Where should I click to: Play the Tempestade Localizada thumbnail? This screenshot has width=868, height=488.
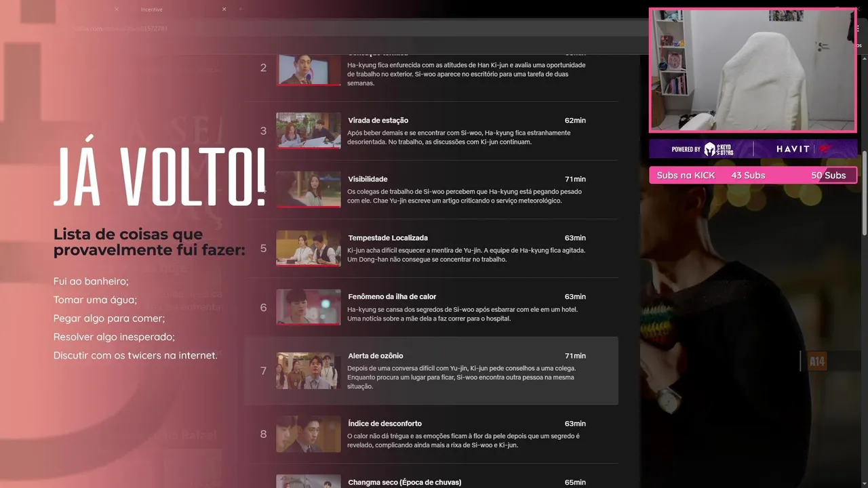click(308, 248)
